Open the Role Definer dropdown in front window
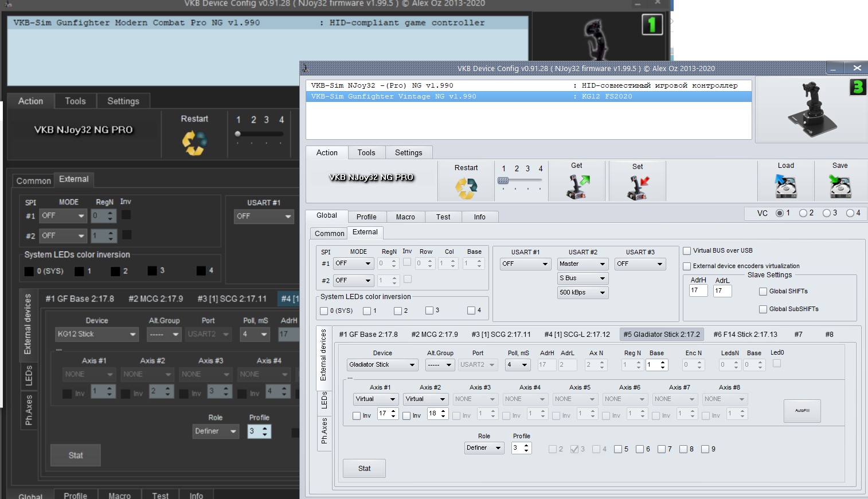 coord(484,448)
